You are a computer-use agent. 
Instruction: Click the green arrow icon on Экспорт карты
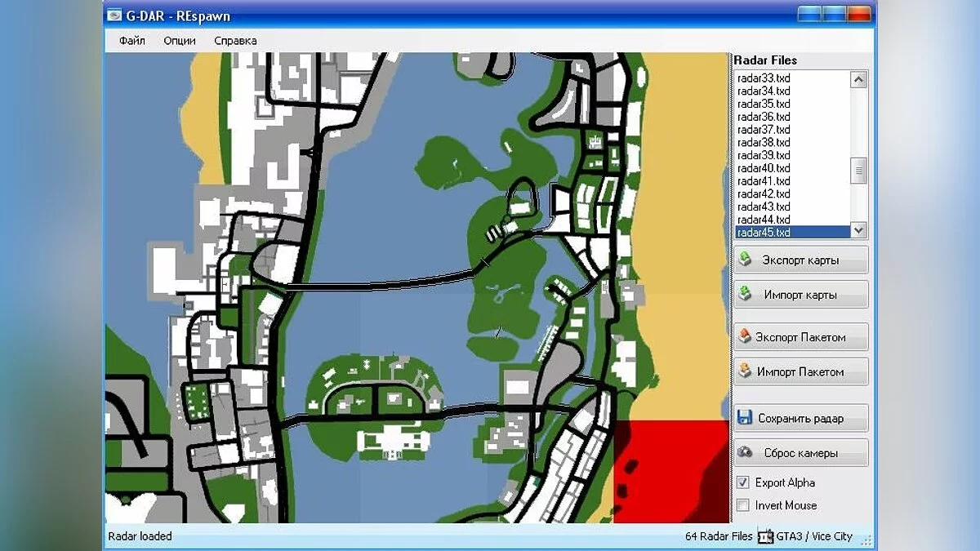coord(745,260)
